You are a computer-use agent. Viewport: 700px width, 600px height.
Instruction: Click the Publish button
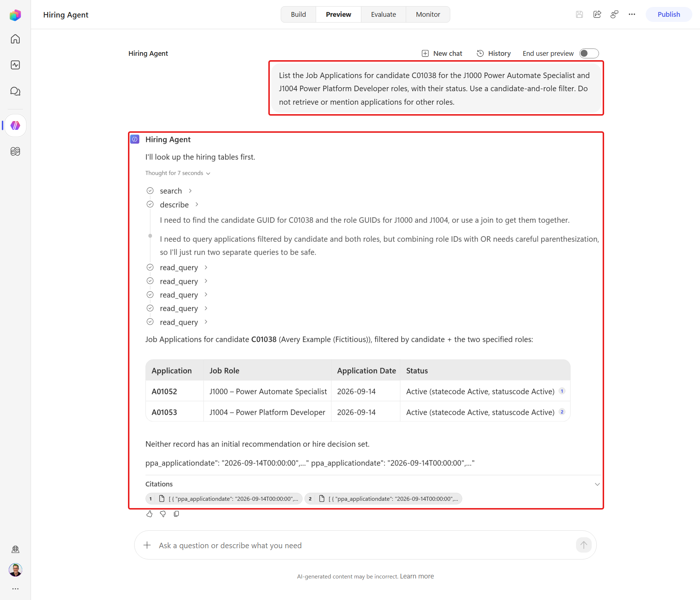point(669,15)
